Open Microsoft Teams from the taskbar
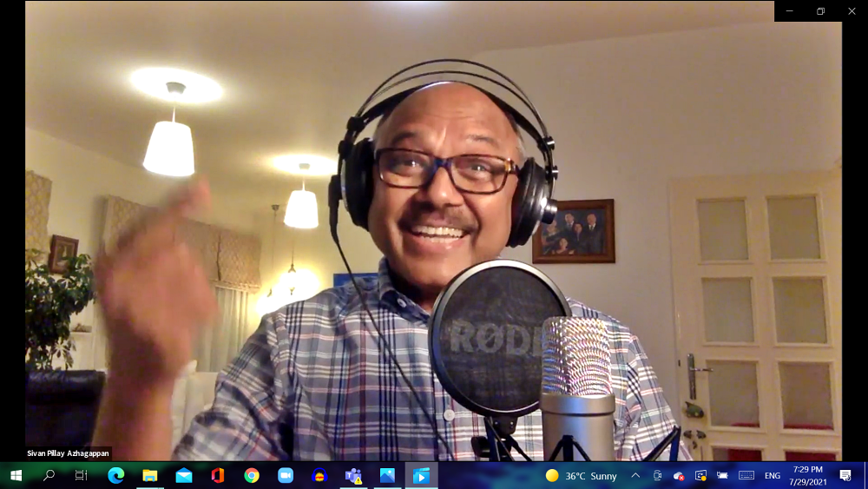 [x=353, y=475]
